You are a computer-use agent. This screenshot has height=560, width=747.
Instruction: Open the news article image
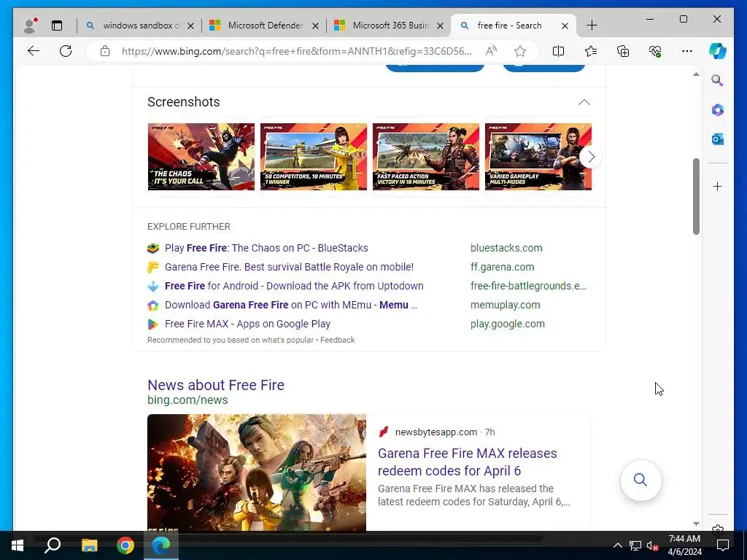click(257, 472)
